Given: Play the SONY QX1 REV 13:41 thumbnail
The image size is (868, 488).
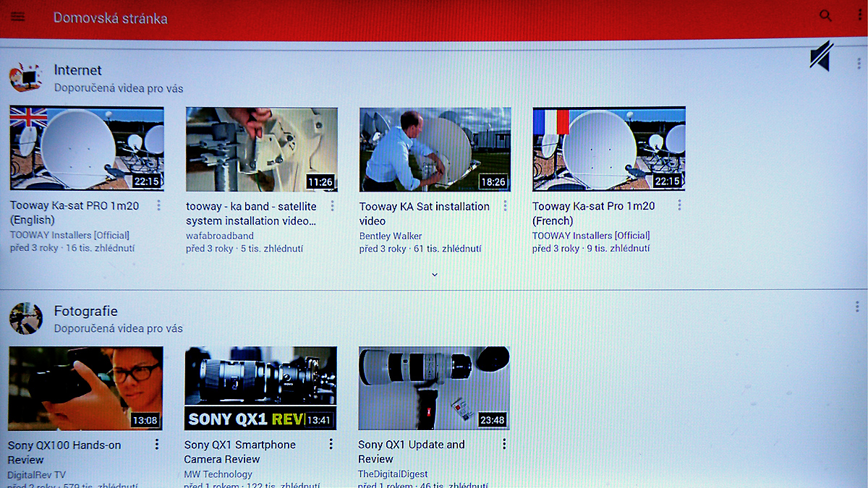Looking at the screenshot, I should pyautogui.click(x=260, y=388).
